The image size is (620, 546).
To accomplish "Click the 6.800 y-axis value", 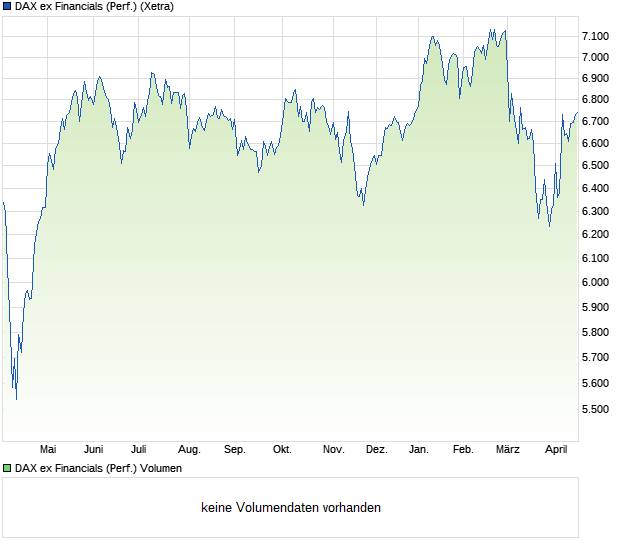I will 595,100.
